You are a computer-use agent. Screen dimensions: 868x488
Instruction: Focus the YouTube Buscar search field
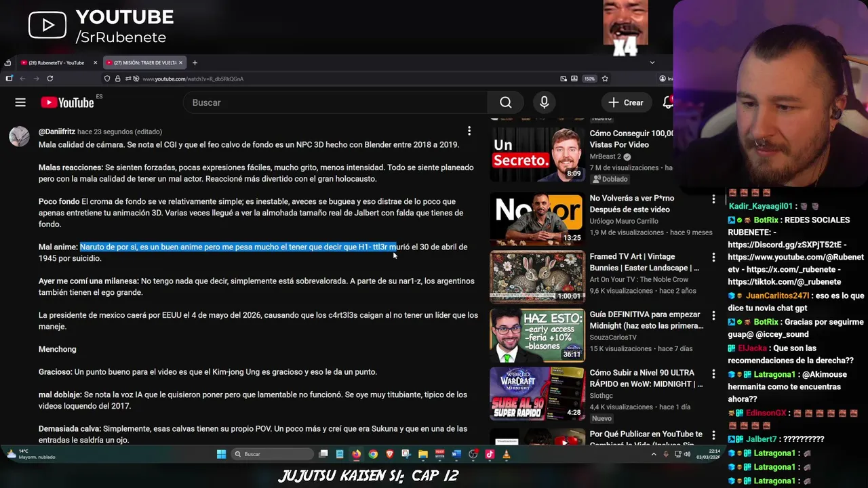335,102
